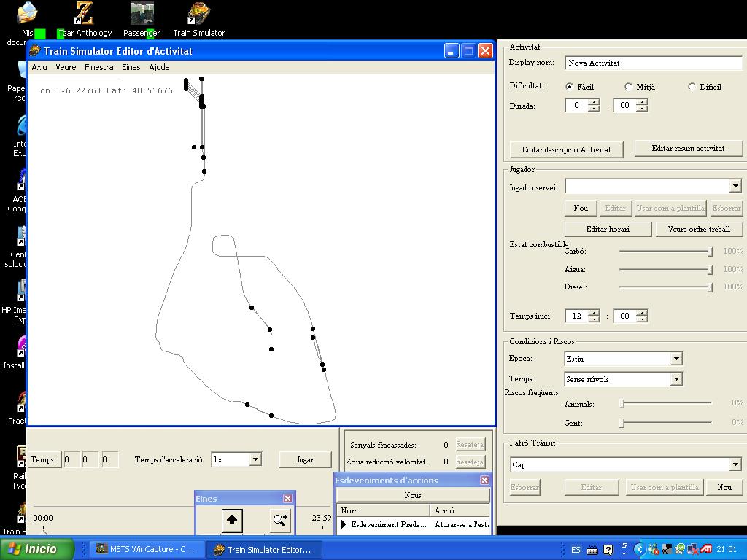Open the Eines menu in menu bar
This screenshot has width=747, height=560.
(x=131, y=67)
